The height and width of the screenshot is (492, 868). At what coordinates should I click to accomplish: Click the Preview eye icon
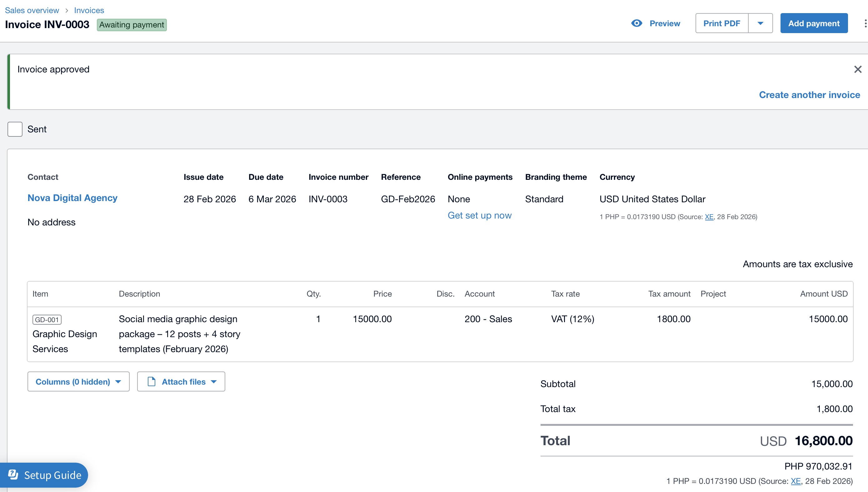point(636,23)
